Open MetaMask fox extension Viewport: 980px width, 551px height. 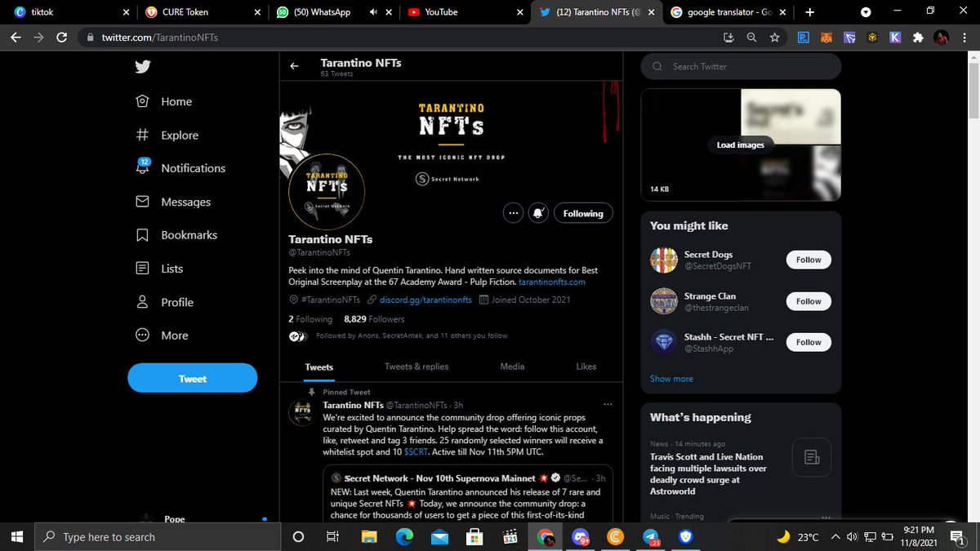[x=826, y=38]
